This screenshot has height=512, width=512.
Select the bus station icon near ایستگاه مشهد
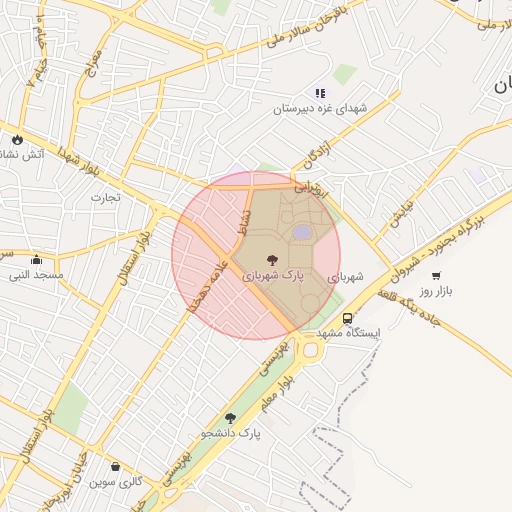pos(347,318)
